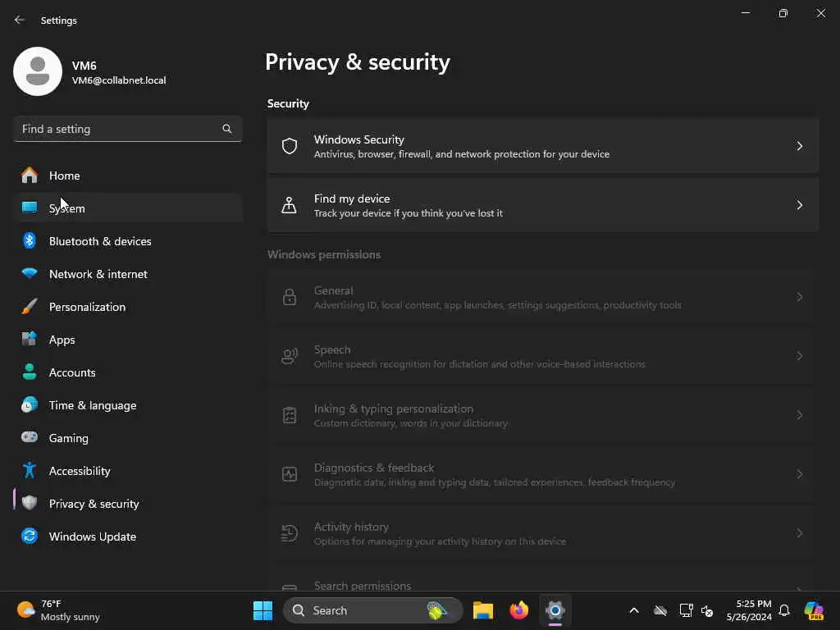Click the muted volume icon in tray

pyautogui.click(x=707, y=610)
